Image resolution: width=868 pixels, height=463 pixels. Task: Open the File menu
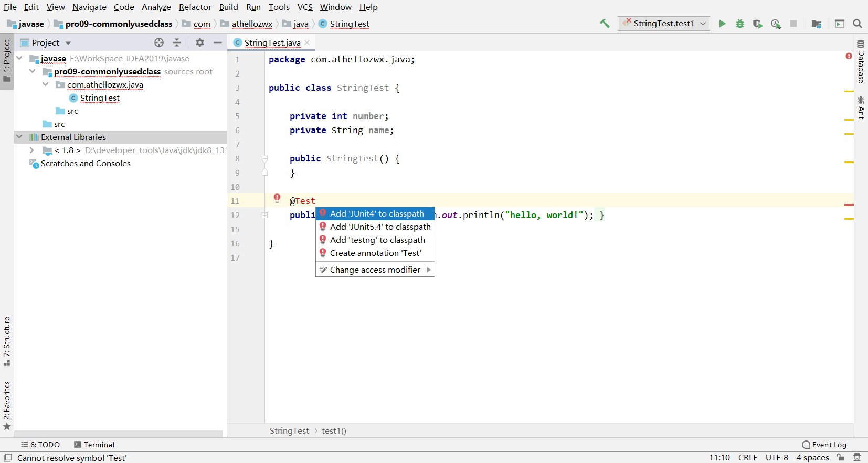pos(10,7)
